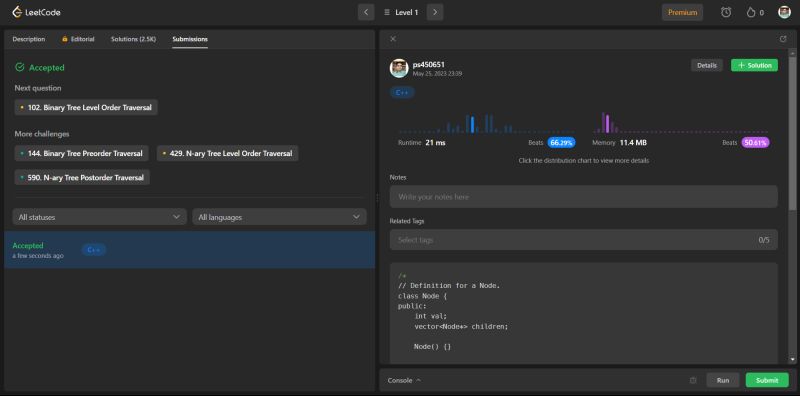The width and height of the screenshot is (800, 396).
Task: Expand the All statuses dropdown
Action: click(x=99, y=217)
